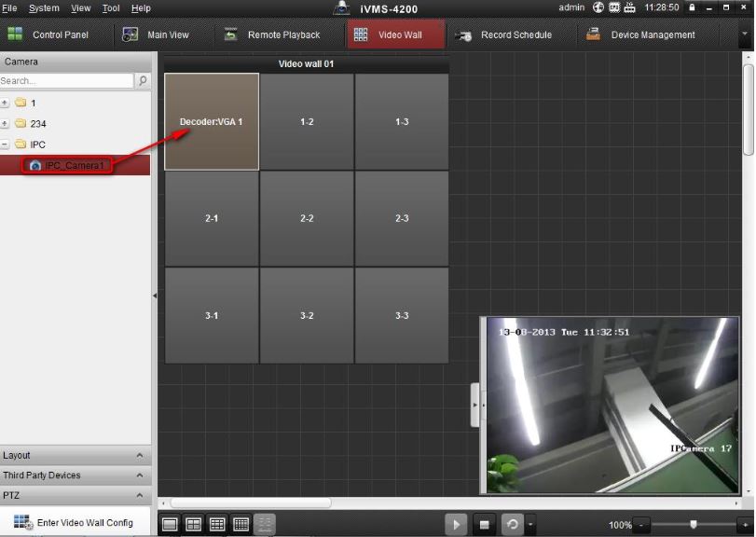Select video wall screen 3-1
Image resolution: width=756 pixels, height=537 pixels.
pos(212,315)
